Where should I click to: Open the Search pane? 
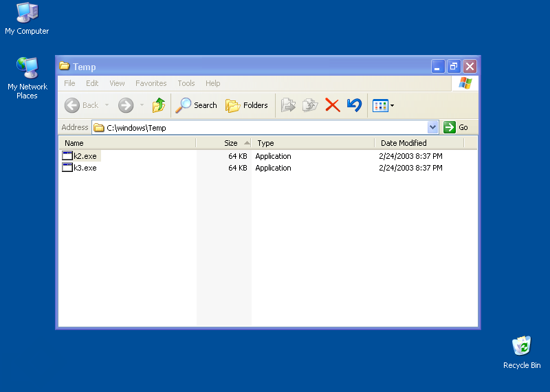click(x=197, y=105)
